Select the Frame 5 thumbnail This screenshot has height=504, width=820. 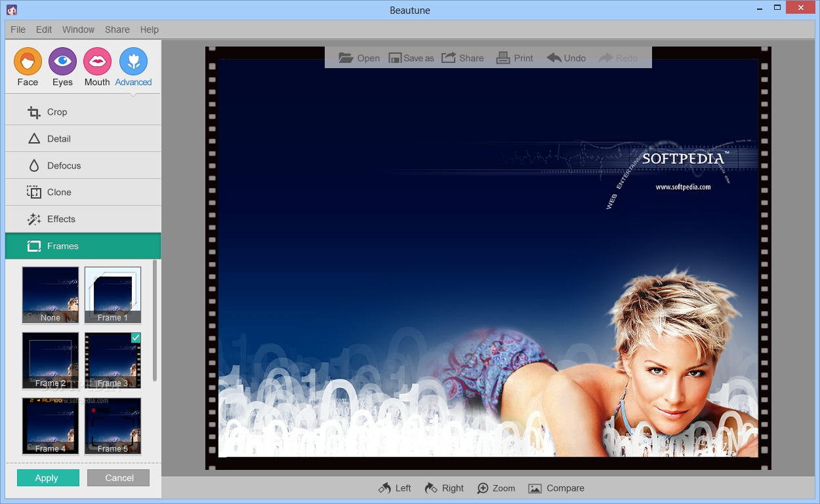(113, 426)
